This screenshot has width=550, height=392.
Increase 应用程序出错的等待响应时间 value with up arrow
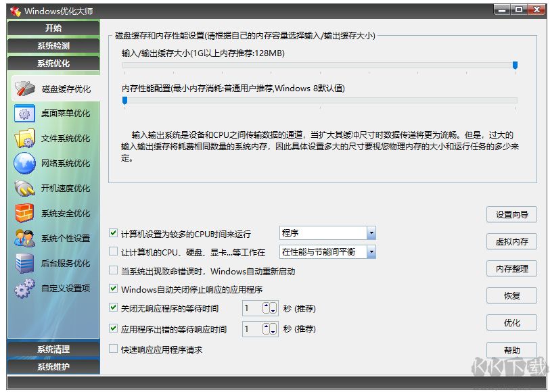point(267,329)
